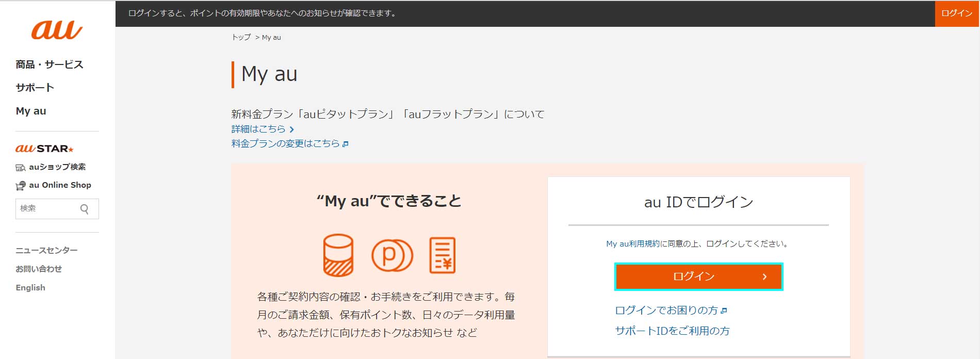Click into the 検索 search field
Image resolution: width=980 pixels, height=359 pixels.
46,209
